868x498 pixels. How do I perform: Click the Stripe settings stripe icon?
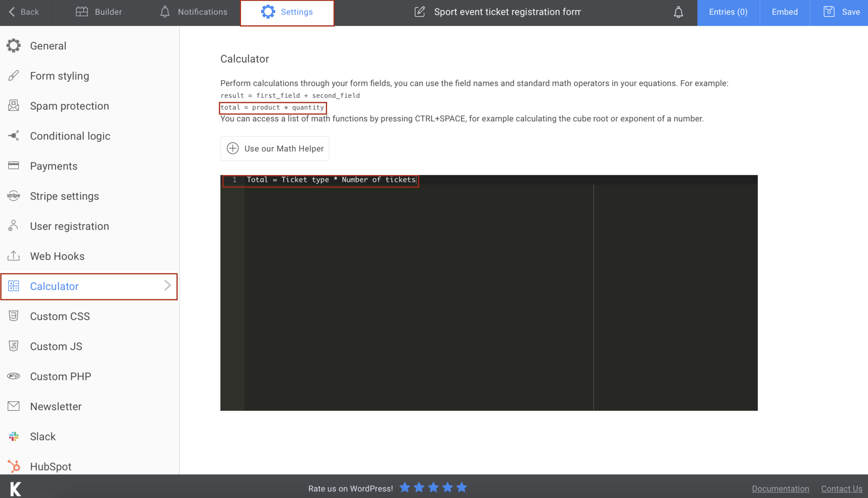coord(14,195)
